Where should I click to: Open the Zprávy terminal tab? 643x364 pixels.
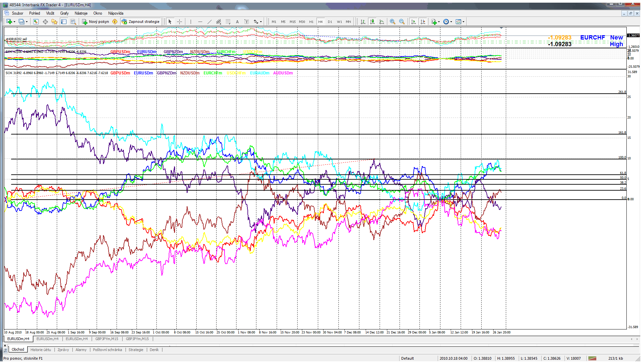[x=63, y=350]
